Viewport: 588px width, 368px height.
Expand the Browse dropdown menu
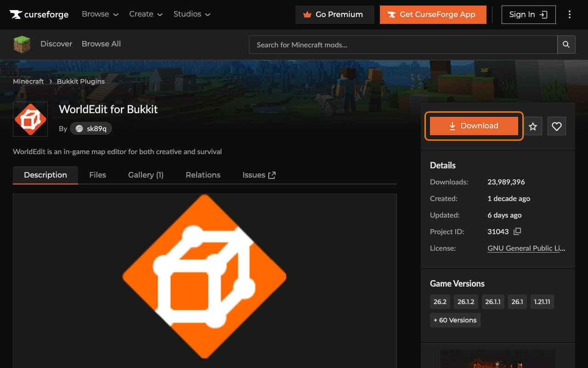coord(100,14)
